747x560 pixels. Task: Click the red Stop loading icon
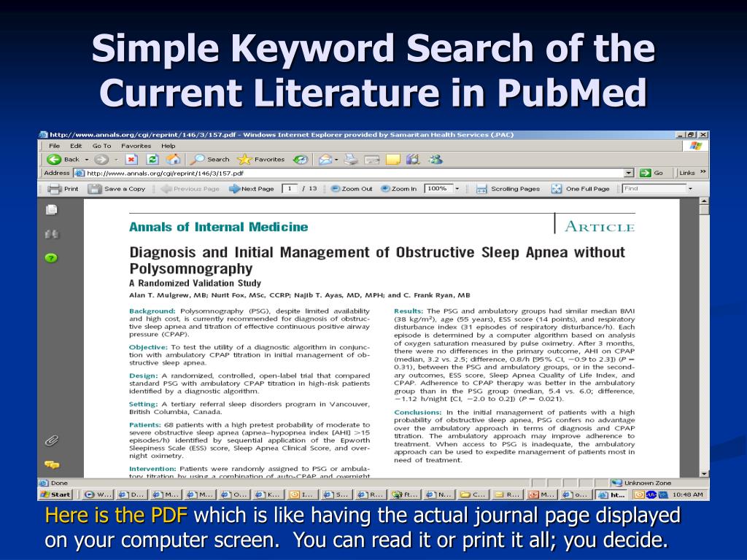(x=131, y=160)
